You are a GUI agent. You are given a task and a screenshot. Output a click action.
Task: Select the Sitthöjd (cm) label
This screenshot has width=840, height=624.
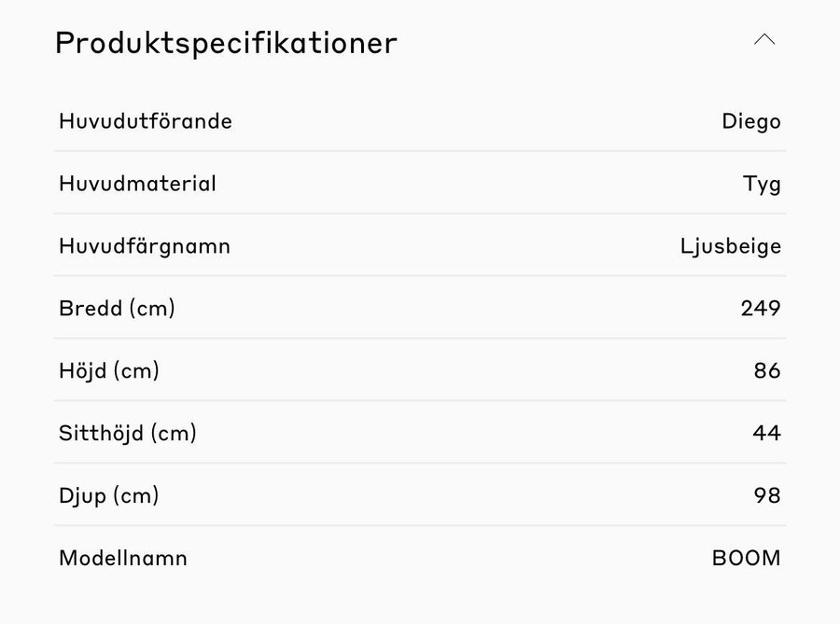pos(128,433)
